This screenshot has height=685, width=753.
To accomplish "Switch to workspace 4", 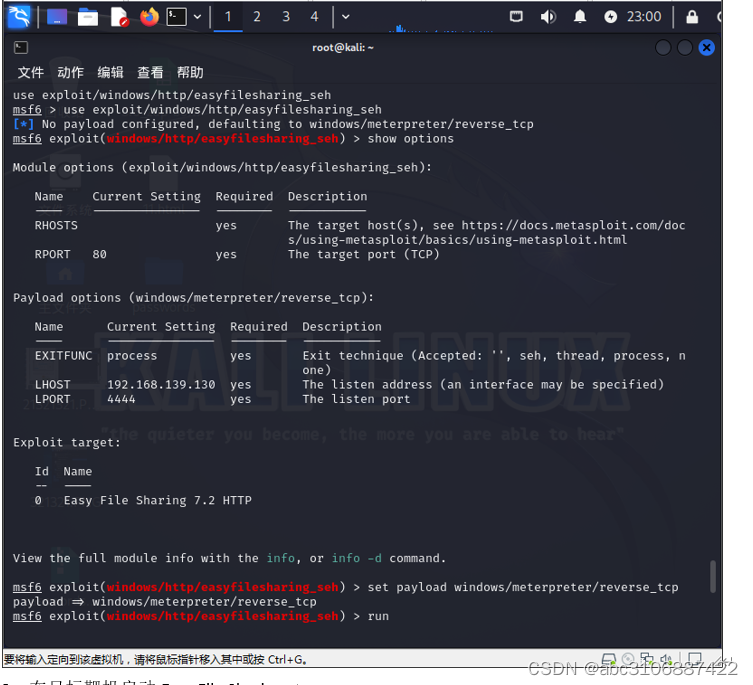I will click(x=314, y=17).
